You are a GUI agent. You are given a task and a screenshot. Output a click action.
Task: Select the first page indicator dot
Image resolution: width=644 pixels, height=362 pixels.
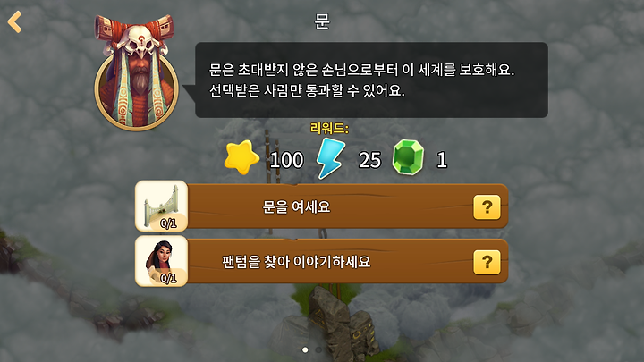coord(305,349)
